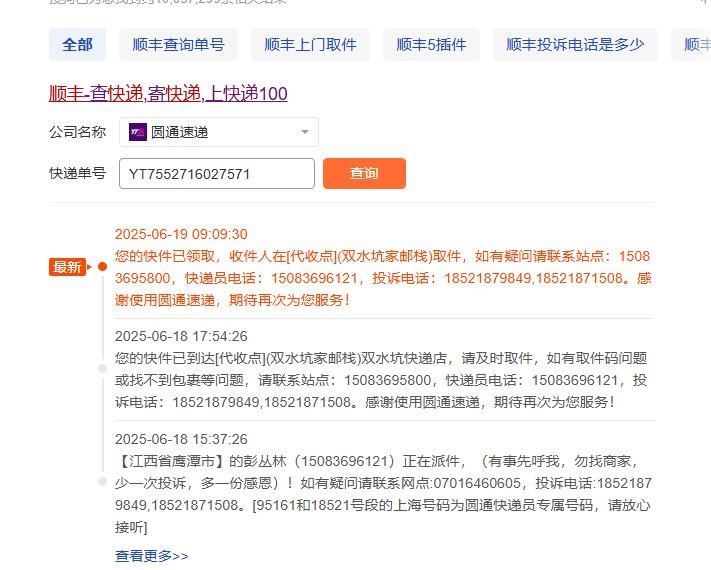Click the 公司名称 label
711x570 pixels.
click(78, 132)
